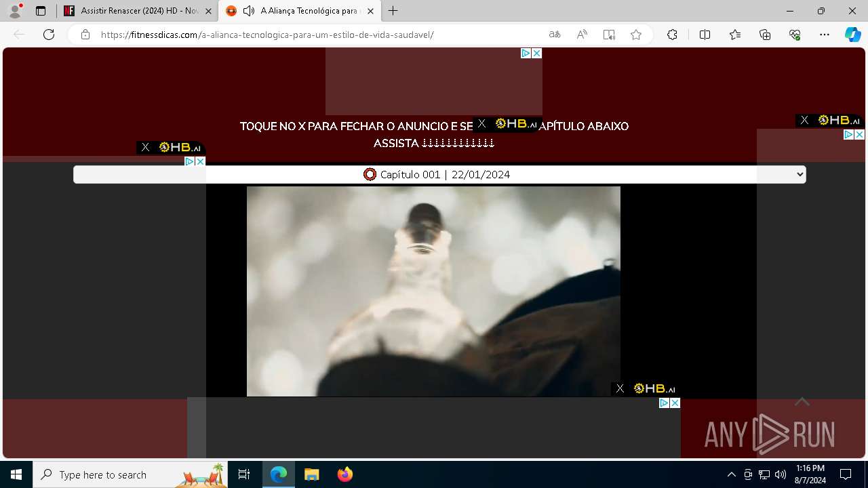Expand the Capítulo 001 chapter dropdown

click(x=439, y=174)
